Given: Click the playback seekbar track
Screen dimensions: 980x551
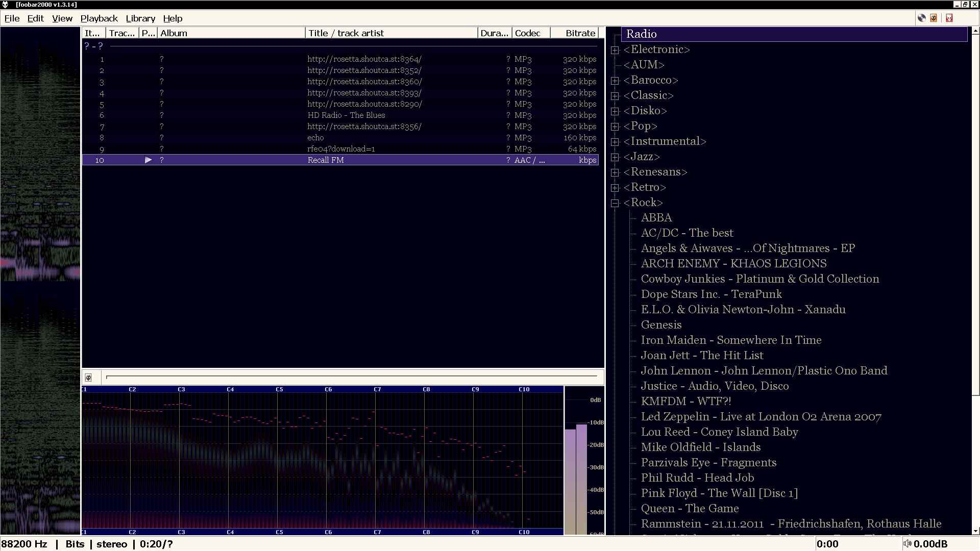Looking at the screenshot, I should (x=351, y=377).
